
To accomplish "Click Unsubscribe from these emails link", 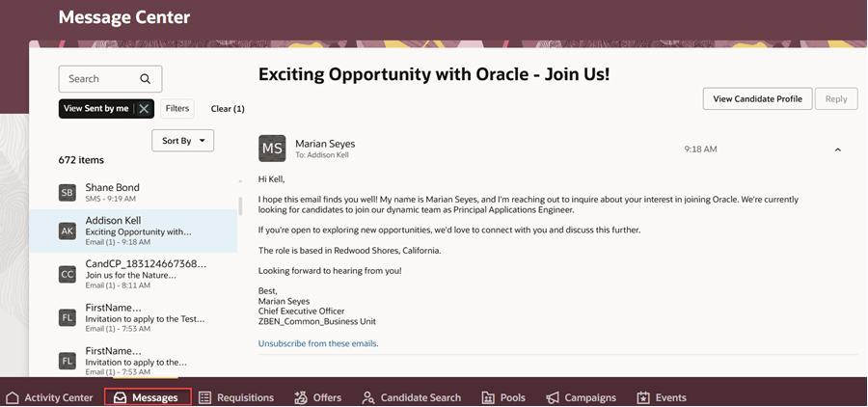I will (318, 343).
